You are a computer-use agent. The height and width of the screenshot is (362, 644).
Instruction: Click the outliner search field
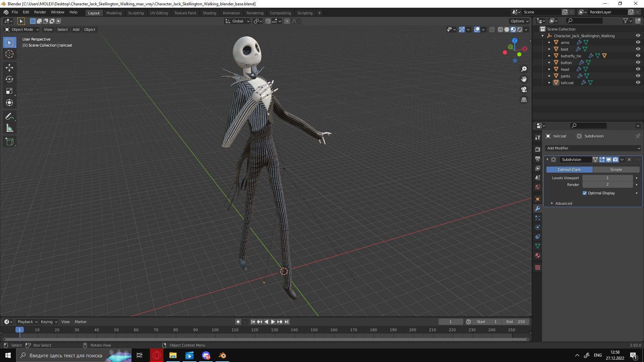(584, 21)
